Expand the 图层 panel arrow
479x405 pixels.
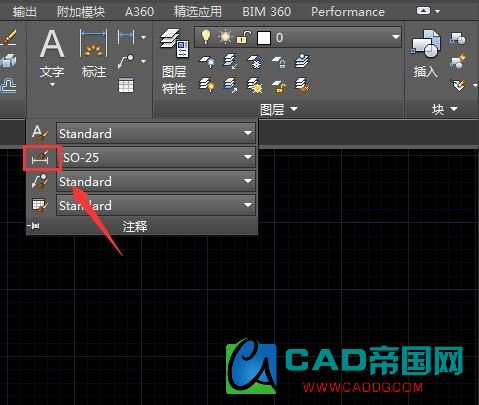point(294,109)
